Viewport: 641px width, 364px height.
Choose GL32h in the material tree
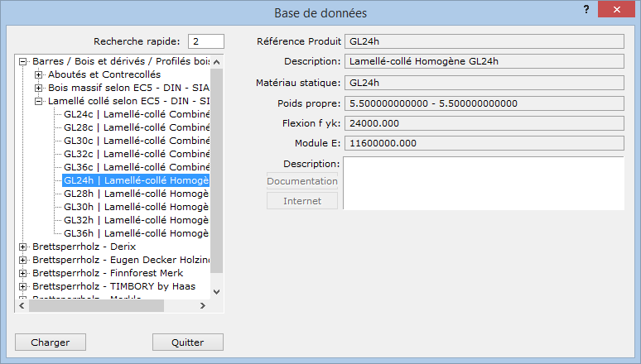pyautogui.click(x=136, y=220)
